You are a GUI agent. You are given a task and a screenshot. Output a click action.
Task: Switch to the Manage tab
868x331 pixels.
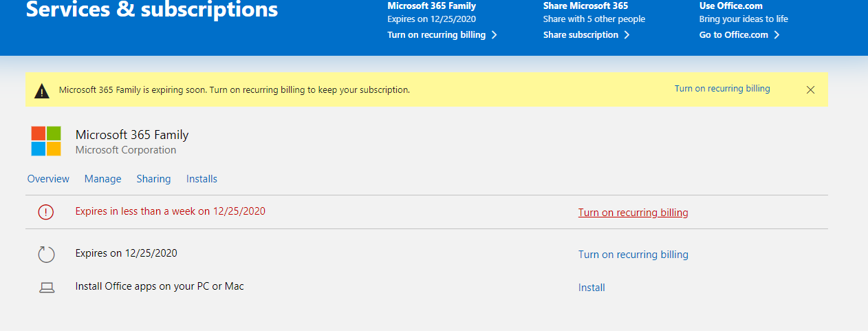[x=102, y=179]
